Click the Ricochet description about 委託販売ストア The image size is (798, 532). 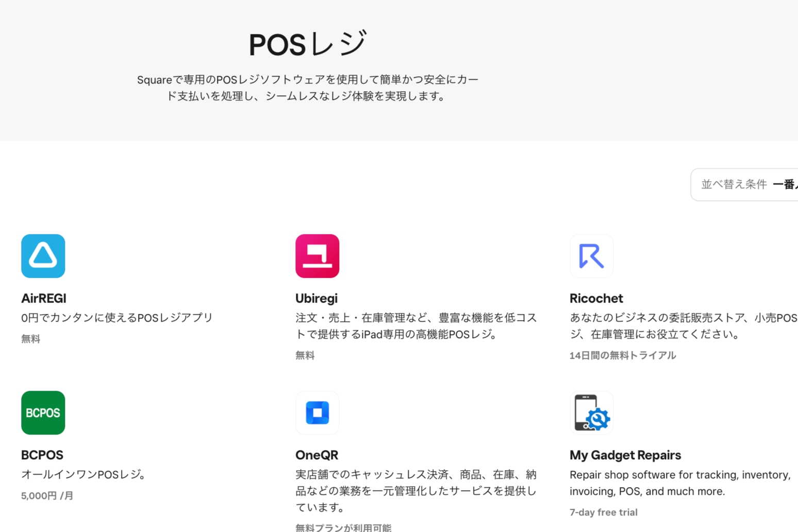684,326
